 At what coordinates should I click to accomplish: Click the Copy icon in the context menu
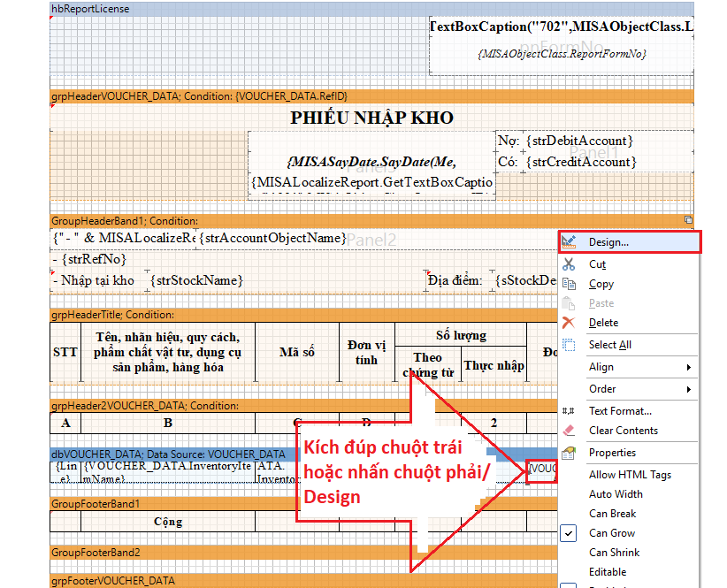pos(569,283)
